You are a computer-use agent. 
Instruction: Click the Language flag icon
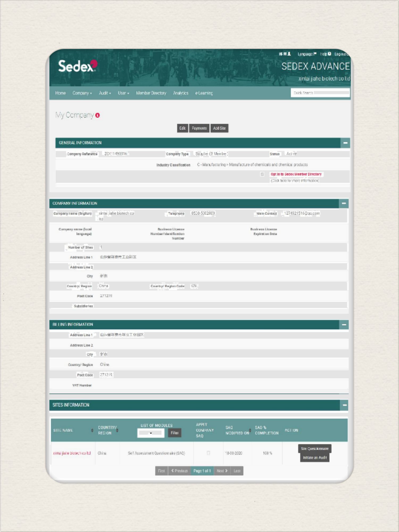(x=315, y=54)
